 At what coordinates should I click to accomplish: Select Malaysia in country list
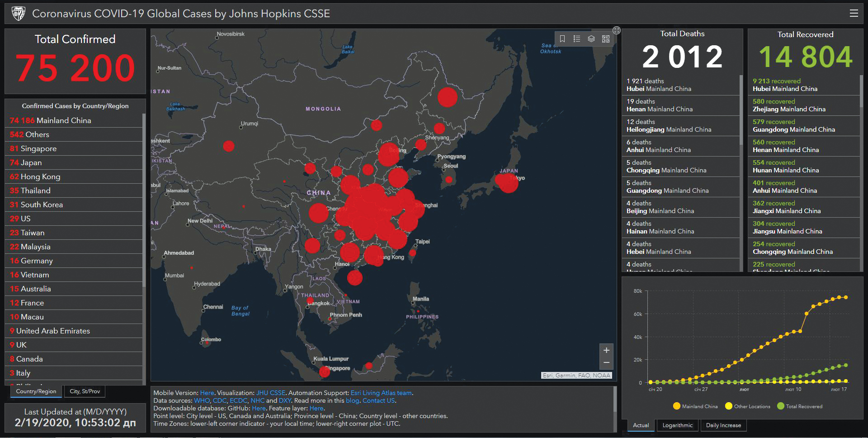pyautogui.click(x=74, y=247)
